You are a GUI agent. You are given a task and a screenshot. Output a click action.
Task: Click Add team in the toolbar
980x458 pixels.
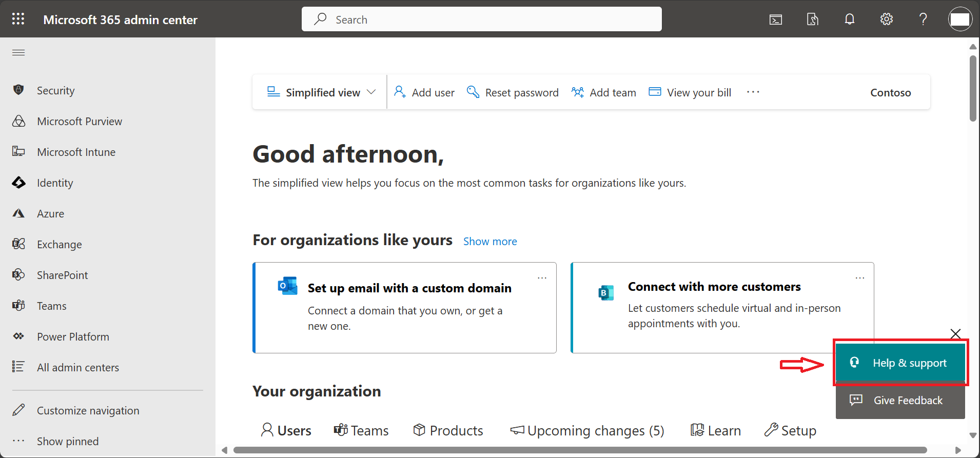(x=604, y=92)
